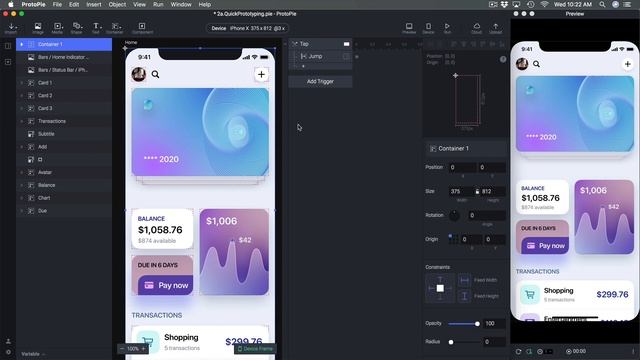The image size is (640, 360).
Task: Click the more options dots in Preview window
Action: 633,351
